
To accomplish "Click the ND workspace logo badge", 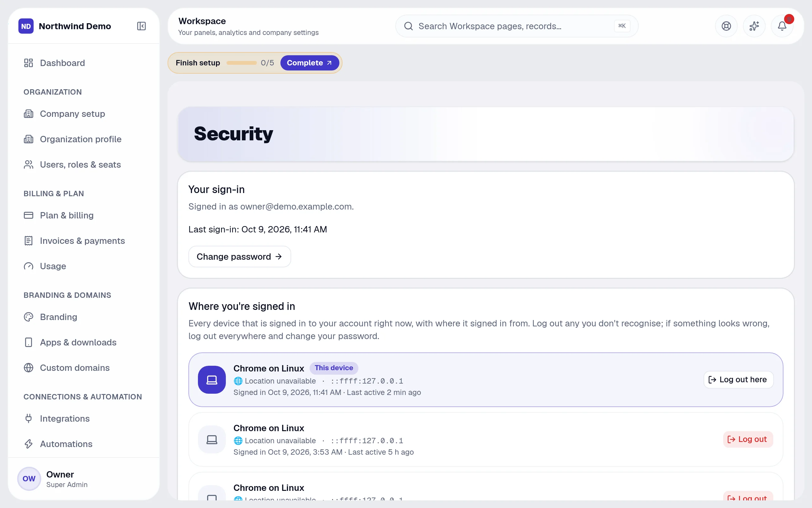I will coord(26,26).
